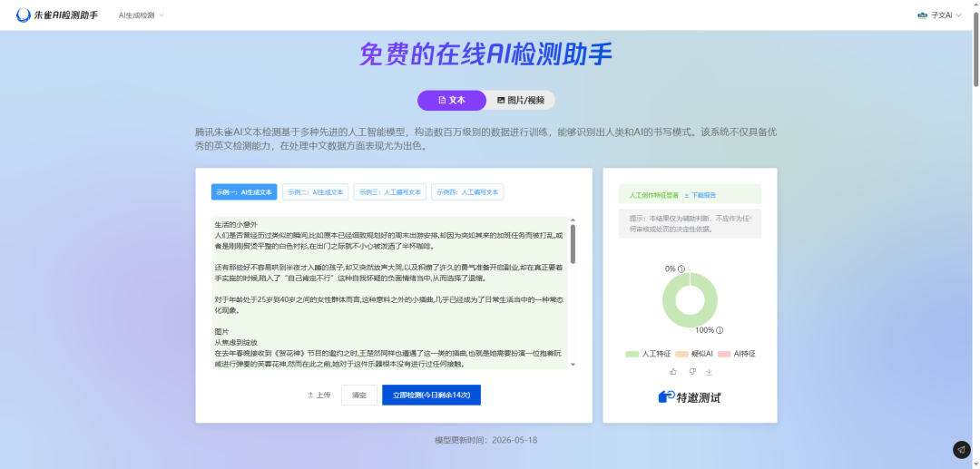This screenshot has height=469, width=980.
Task: Click the thumbs-up feedback icon
Action: tap(673, 372)
